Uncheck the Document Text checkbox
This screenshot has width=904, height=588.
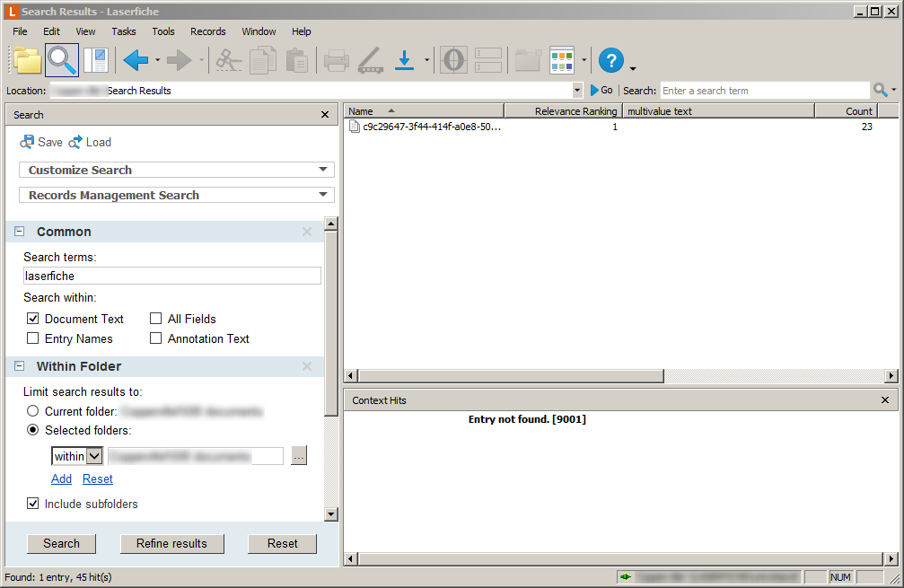pyautogui.click(x=33, y=319)
